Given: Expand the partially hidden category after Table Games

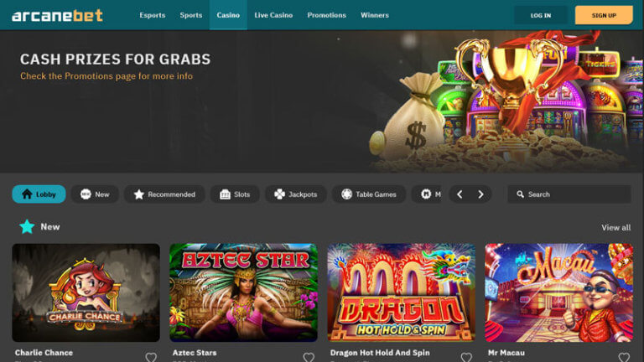Looking at the screenshot, I should (426, 194).
